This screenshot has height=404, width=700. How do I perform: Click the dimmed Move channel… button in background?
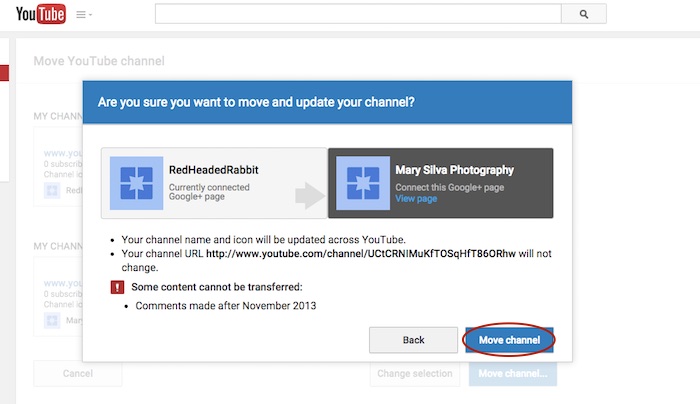coord(511,374)
